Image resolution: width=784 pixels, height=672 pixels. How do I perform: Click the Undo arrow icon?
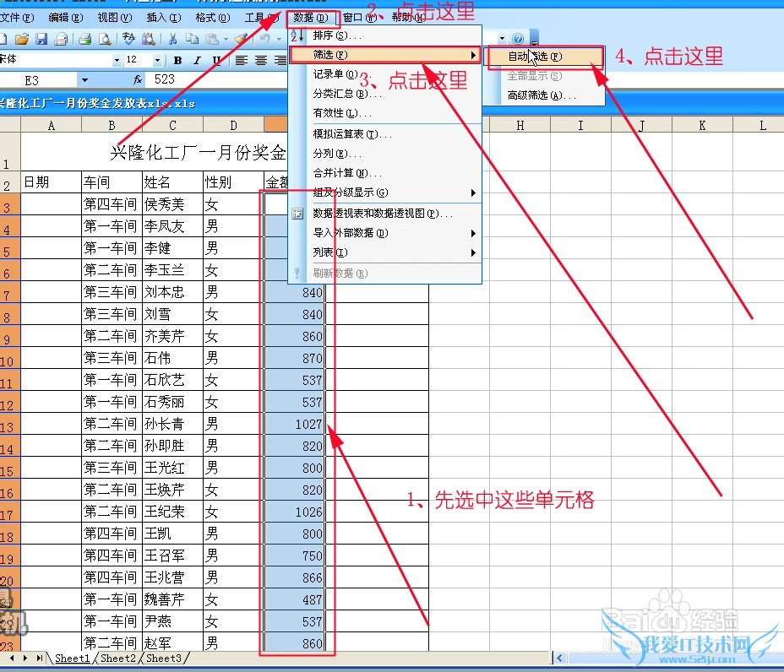265,39
